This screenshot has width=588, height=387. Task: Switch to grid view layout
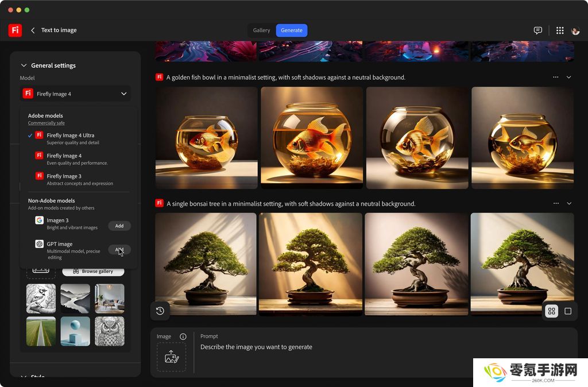point(552,311)
